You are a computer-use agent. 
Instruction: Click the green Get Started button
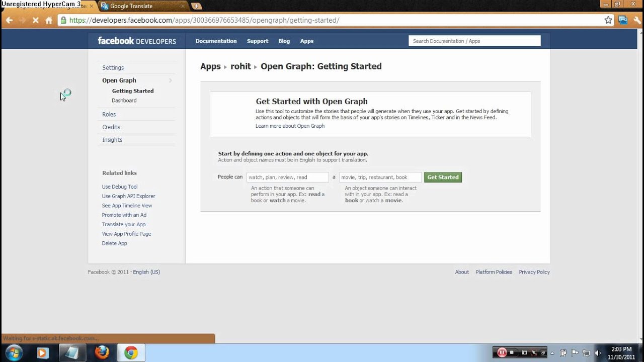443,177
